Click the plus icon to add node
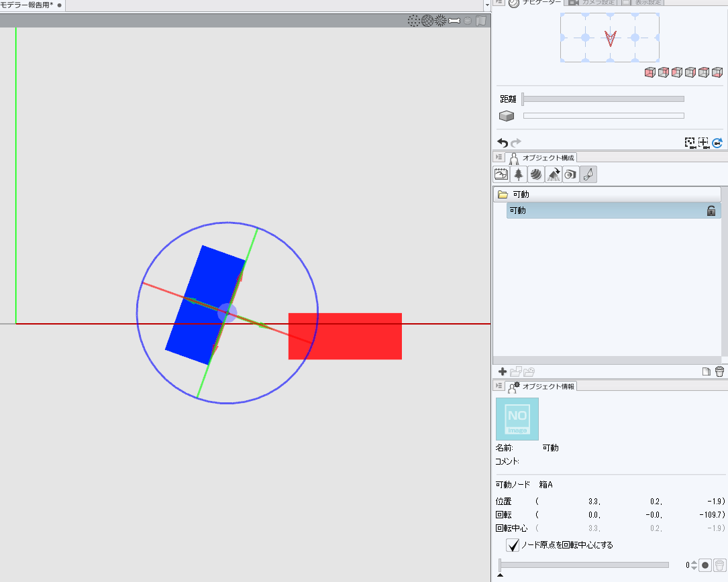728x582 pixels. click(503, 371)
